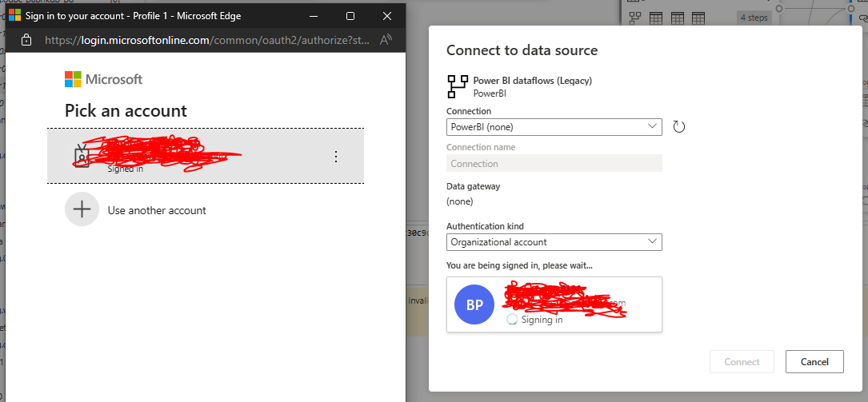Click the Read aloud icon in the Edge address bar
The image size is (868, 402).
coord(386,40)
